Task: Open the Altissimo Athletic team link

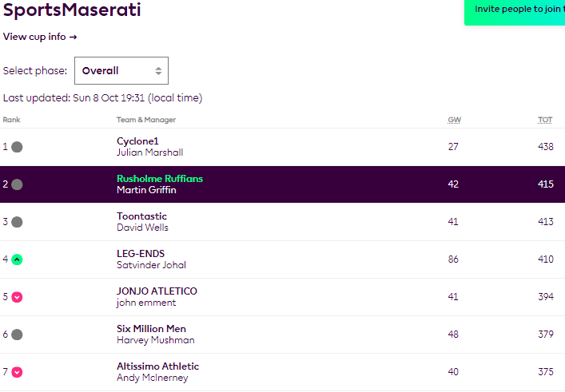Action: [x=157, y=366]
